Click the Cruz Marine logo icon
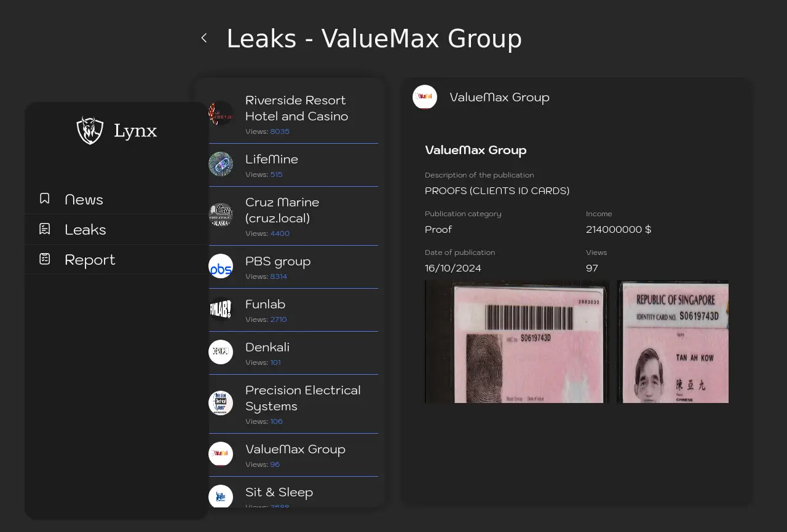This screenshot has height=532, width=787. pyautogui.click(x=221, y=215)
